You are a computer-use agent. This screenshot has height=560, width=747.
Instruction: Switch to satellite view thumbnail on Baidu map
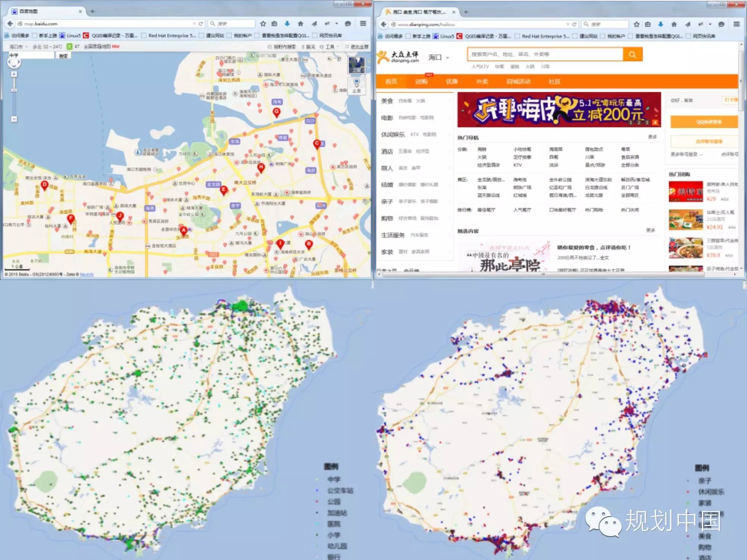[x=356, y=65]
